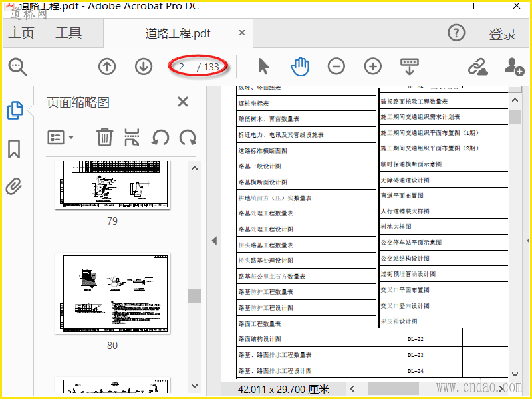Screen dimensions: 532x399
Task: Expand the right tools pane arrow
Action: (x=528, y=241)
